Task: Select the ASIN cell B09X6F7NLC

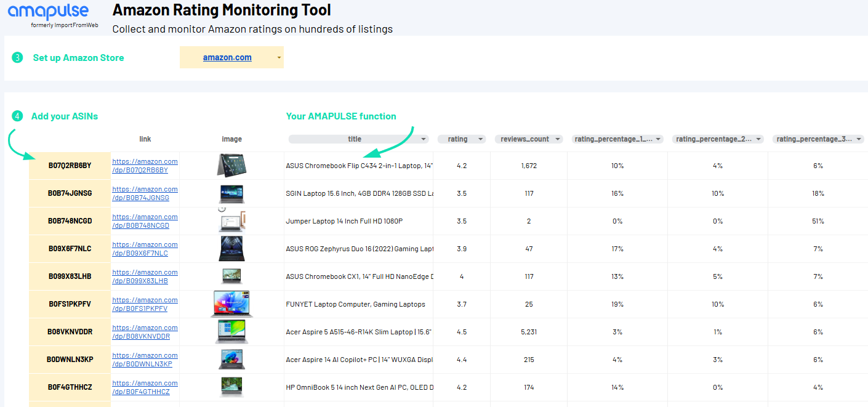Action: pyautogui.click(x=70, y=249)
